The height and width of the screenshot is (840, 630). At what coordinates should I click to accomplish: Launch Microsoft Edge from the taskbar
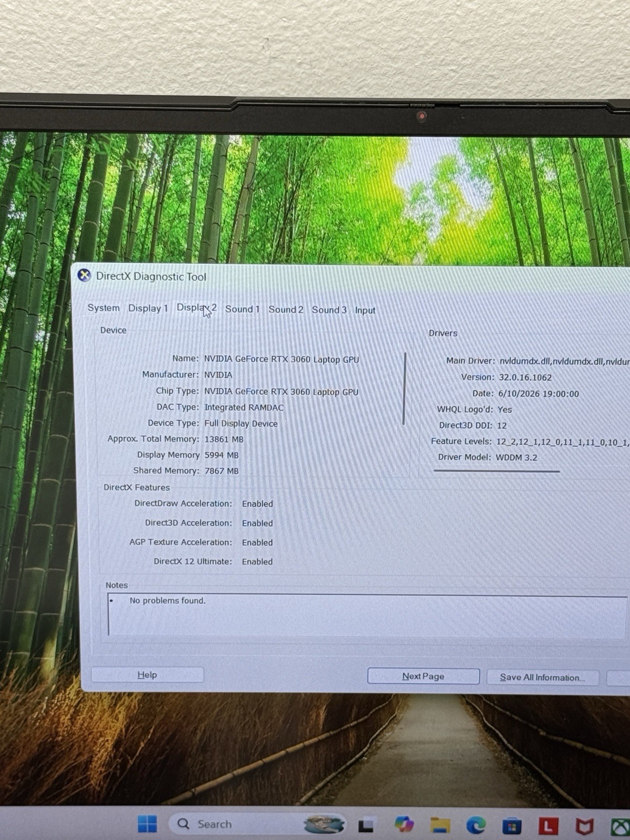(x=476, y=826)
